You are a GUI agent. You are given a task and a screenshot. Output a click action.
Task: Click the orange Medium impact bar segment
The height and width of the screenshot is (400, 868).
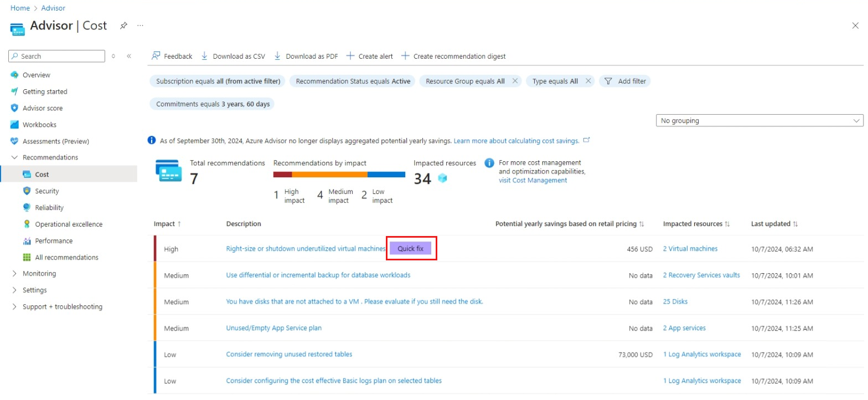(x=329, y=175)
